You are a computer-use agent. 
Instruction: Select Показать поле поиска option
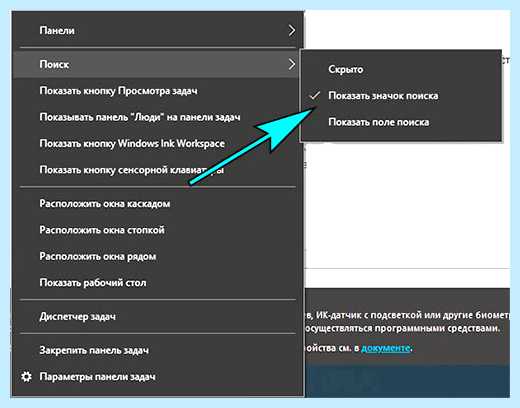tap(401, 122)
